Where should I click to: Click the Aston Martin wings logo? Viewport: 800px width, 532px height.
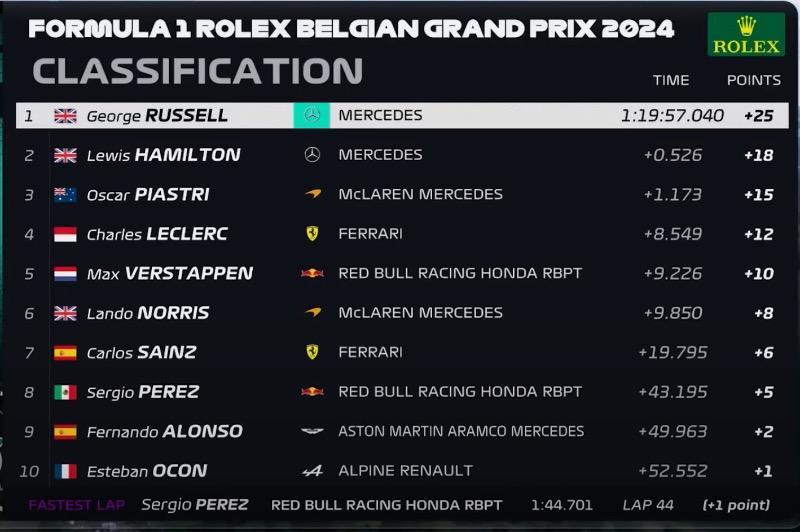[312, 432]
